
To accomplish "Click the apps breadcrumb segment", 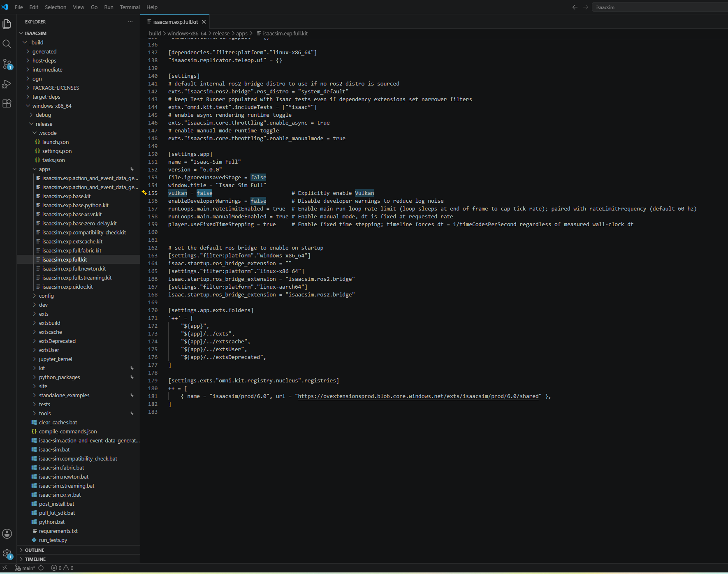I will pos(242,33).
